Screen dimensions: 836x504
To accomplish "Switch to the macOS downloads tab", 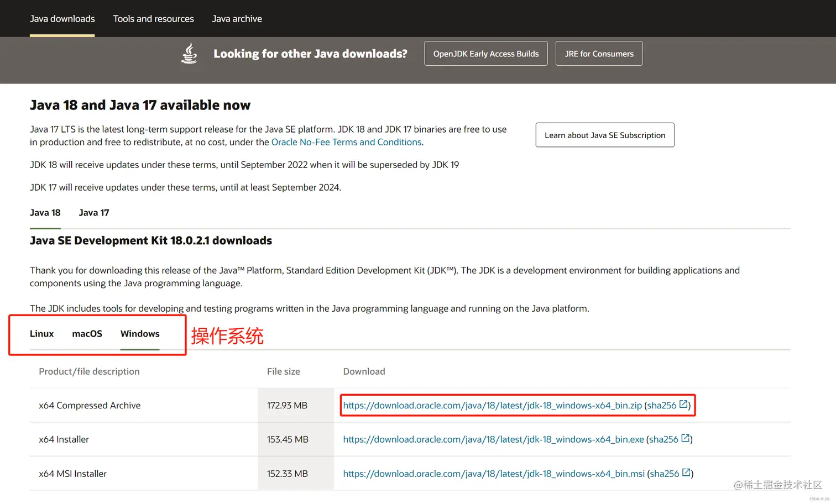I will [87, 334].
